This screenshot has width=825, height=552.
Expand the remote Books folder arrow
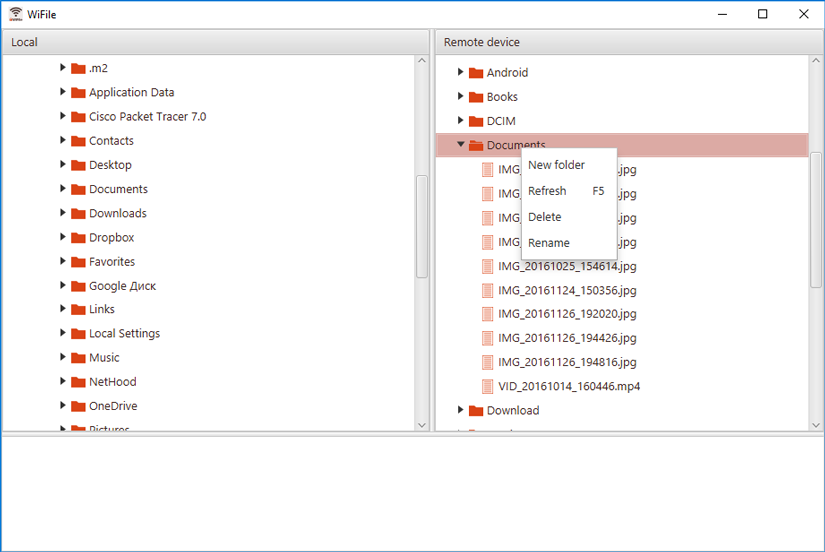(x=460, y=96)
